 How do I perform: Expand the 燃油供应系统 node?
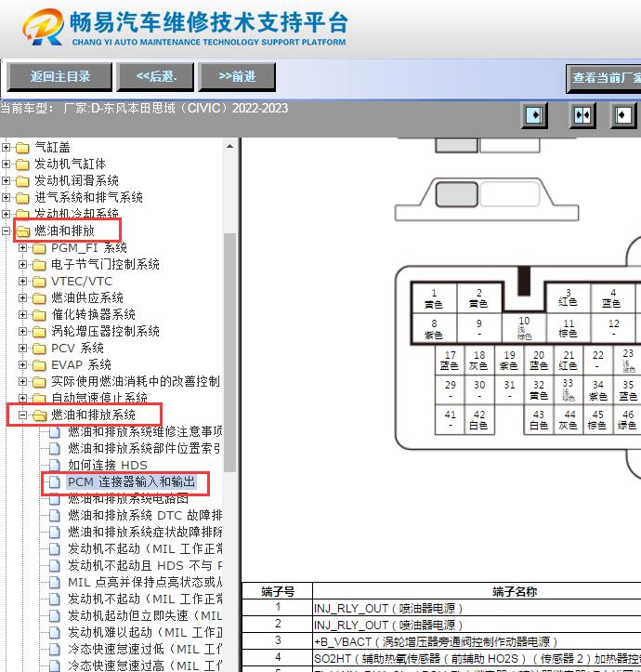[x=22, y=297]
